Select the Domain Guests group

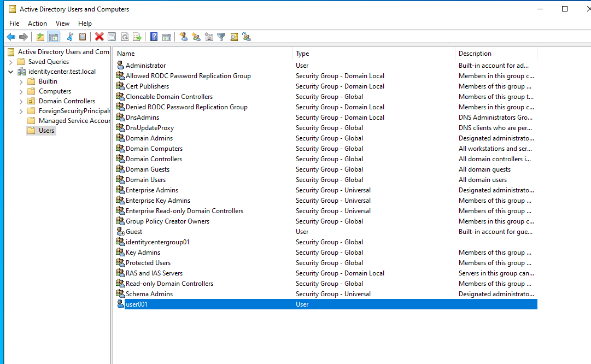[x=148, y=169]
